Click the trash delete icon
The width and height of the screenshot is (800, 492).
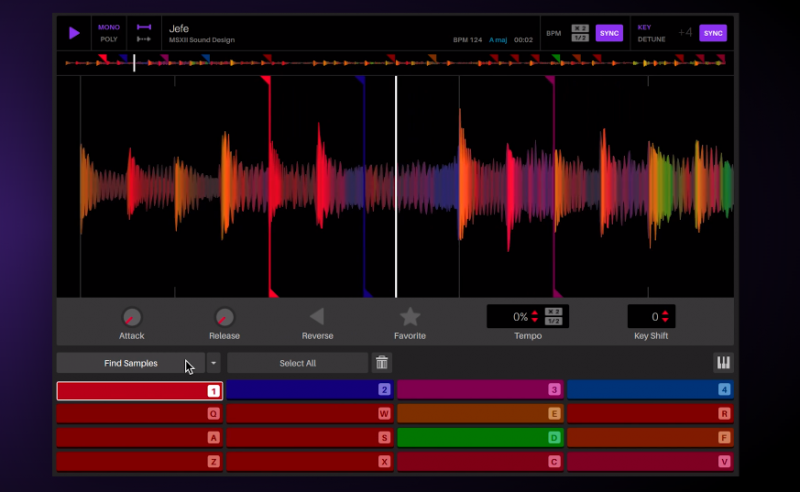click(x=381, y=363)
